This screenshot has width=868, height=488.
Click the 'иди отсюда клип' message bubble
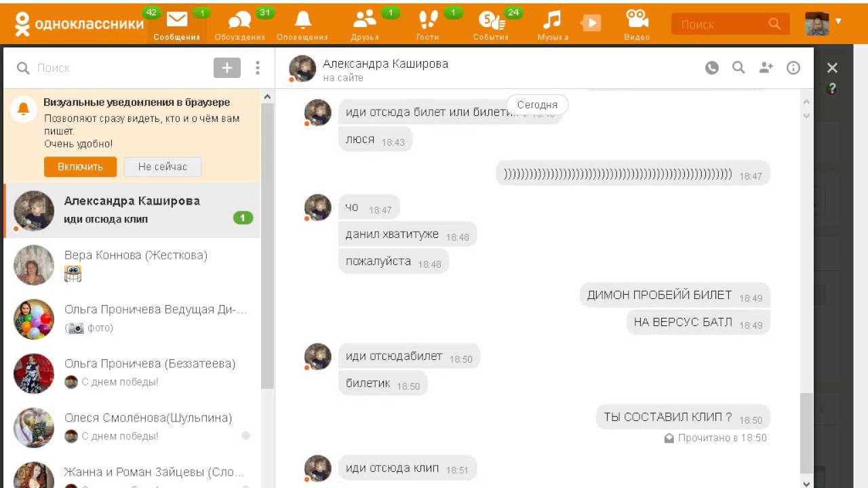click(408, 468)
